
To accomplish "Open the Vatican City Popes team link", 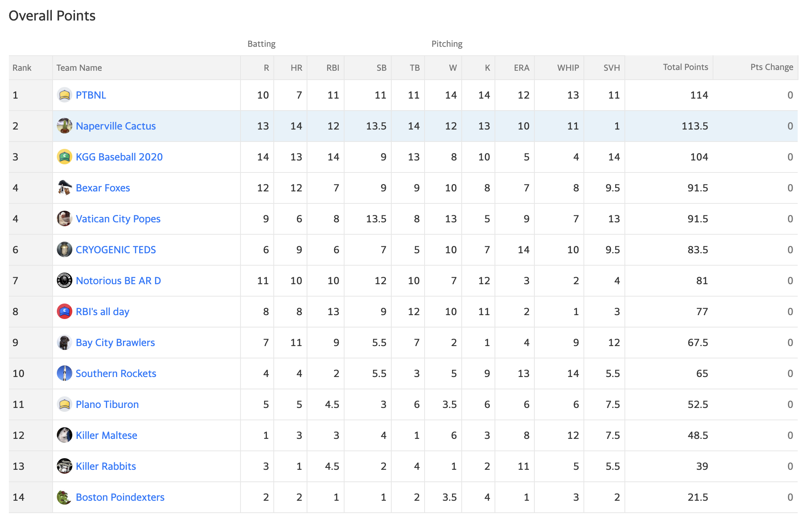I will (118, 219).
